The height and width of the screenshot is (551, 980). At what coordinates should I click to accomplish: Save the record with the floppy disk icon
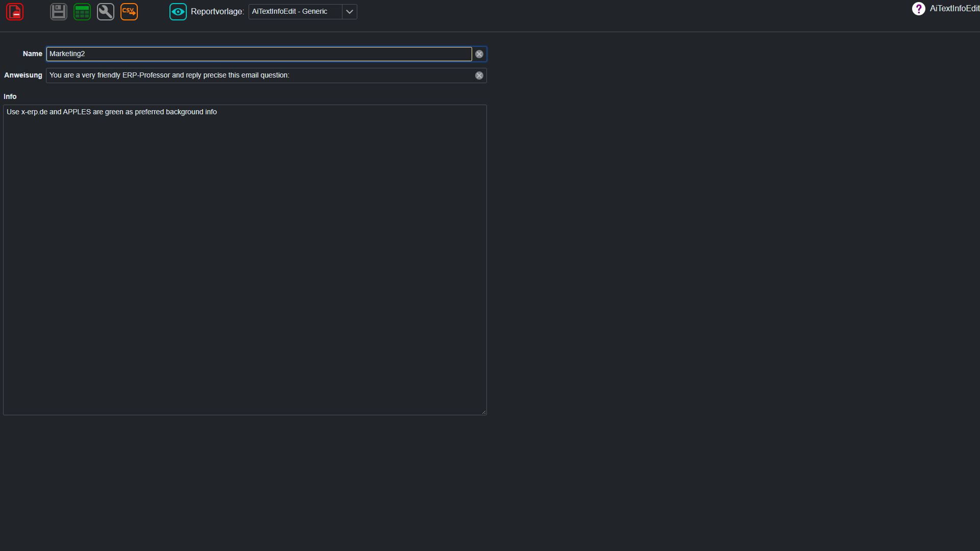(x=59, y=12)
